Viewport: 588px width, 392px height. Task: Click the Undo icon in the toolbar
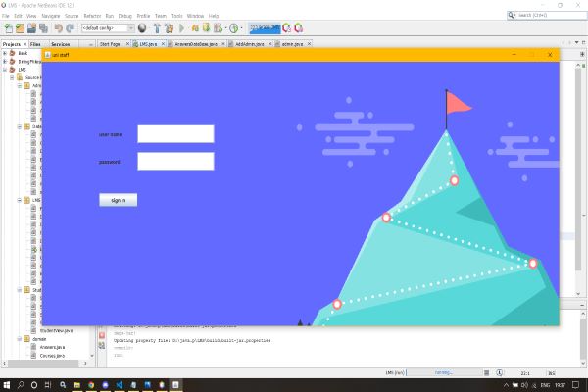pyautogui.click(x=59, y=29)
